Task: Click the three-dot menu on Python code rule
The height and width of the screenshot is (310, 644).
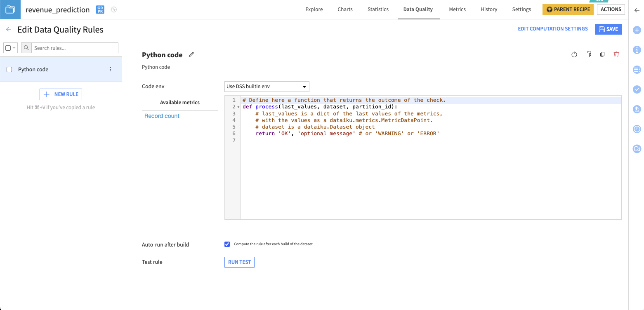Action: [111, 70]
